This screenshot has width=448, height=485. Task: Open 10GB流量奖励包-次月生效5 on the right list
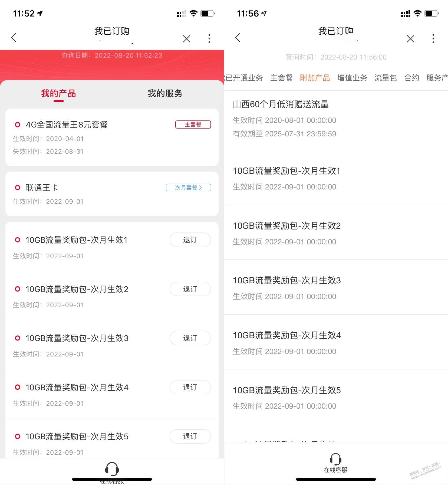coord(336,397)
